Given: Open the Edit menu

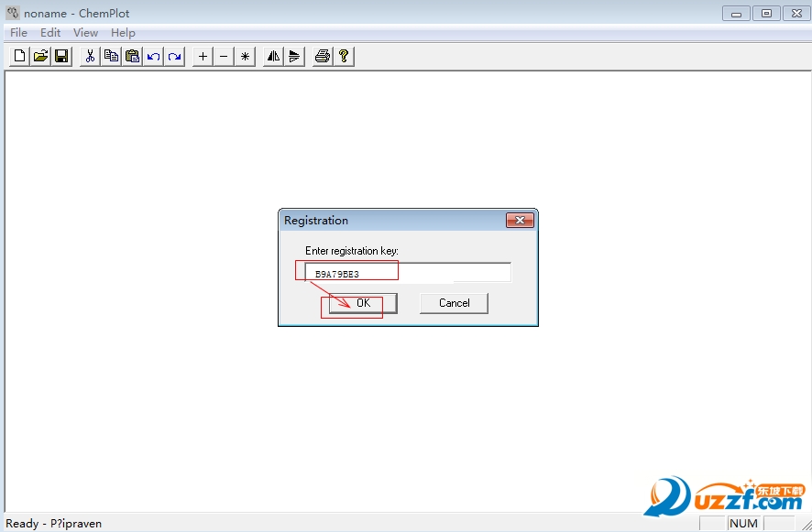Looking at the screenshot, I should coord(50,33).
